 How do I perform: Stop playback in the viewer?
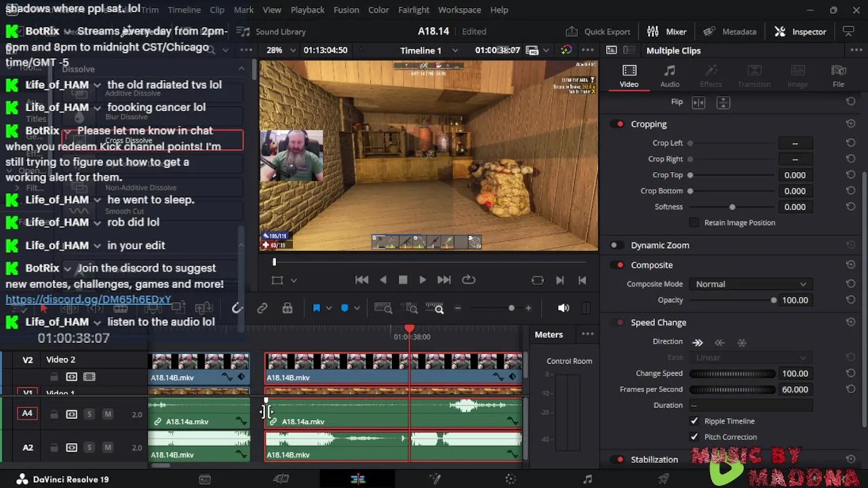tap(403, 280)
